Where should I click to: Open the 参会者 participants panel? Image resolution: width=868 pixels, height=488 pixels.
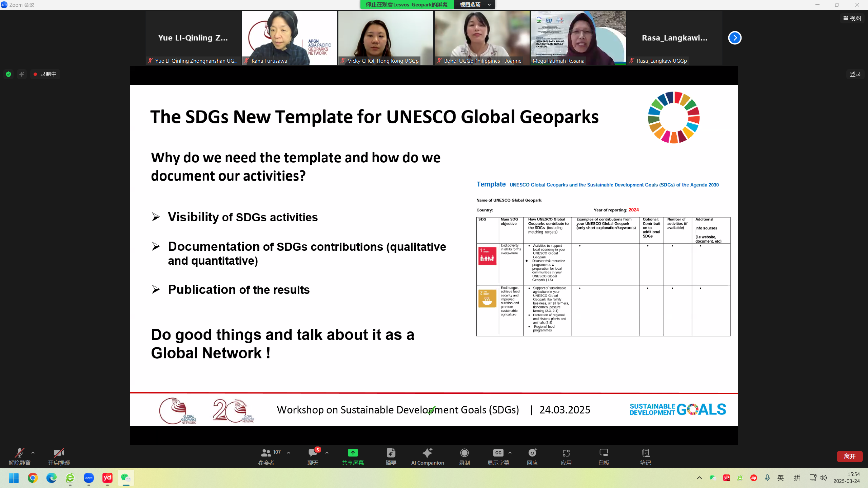point(266,456)
